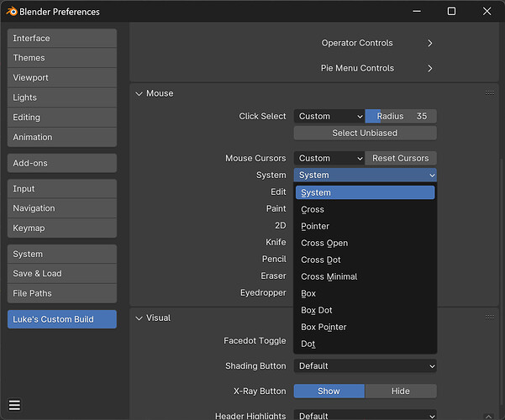Set X-Ray Button to Show

pyautogui.click(x=329, y=391)
